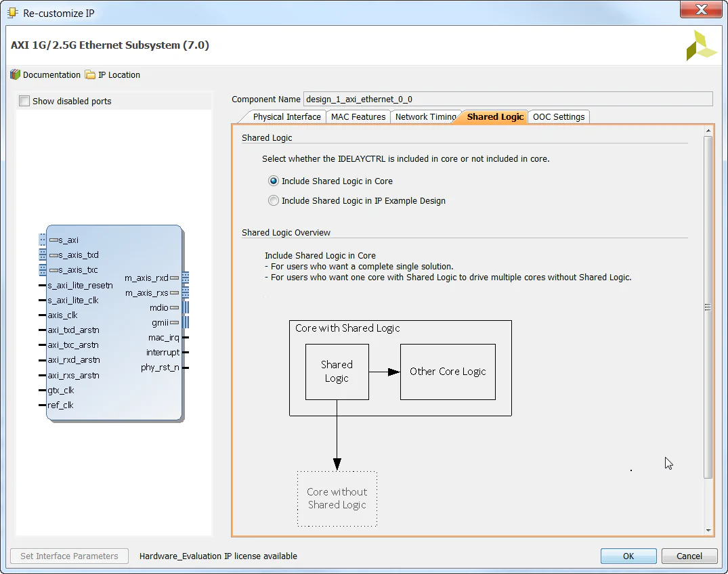This screenshot has height=574, width=728.
Task: Switch to the Network Timing tab
Action: tap(426, 116)
